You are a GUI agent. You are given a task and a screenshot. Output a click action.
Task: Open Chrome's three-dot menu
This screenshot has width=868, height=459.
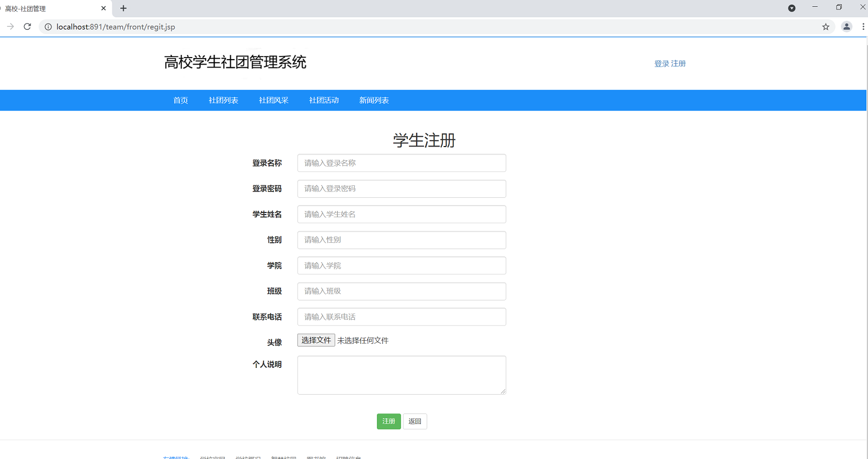click(863, 27)
